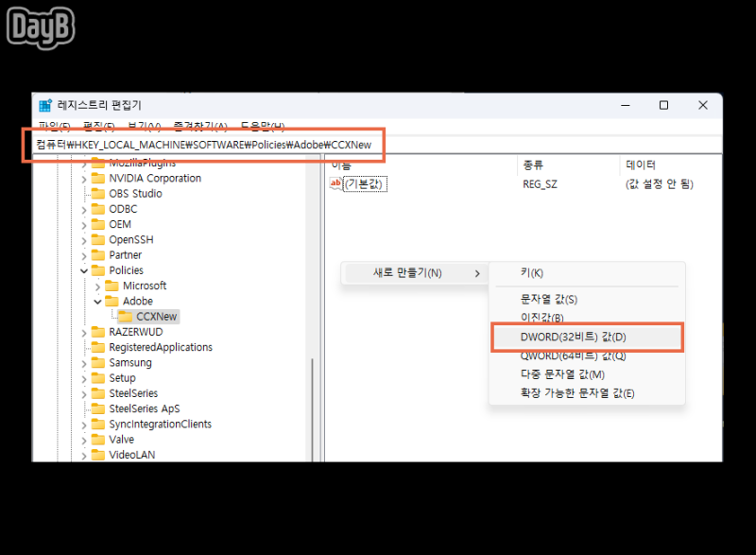
Task: Click the Registry Editor app icon in title bar
Action: click(x=45, y=105)
